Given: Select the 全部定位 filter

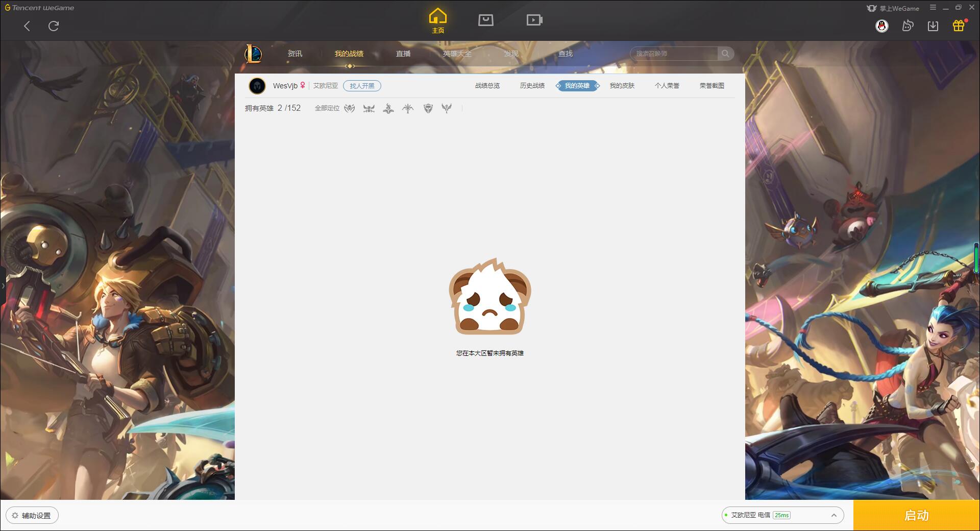Looking at the screenshot, I should (327, 108).
